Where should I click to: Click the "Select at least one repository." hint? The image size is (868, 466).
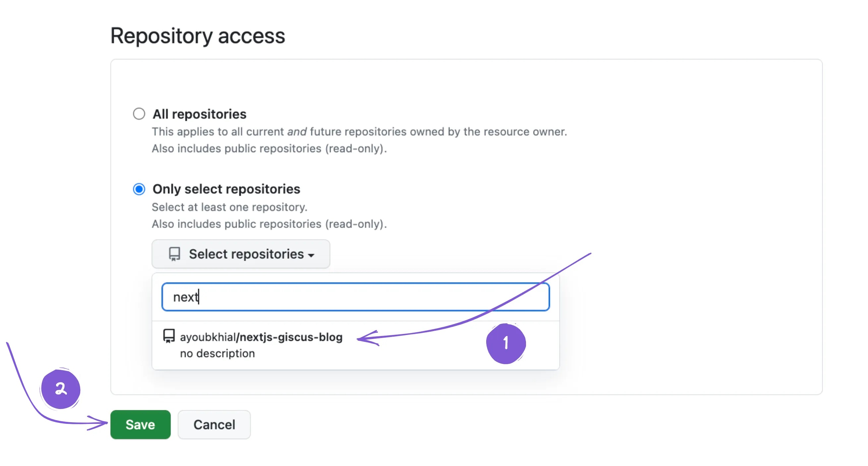(229, 207)
